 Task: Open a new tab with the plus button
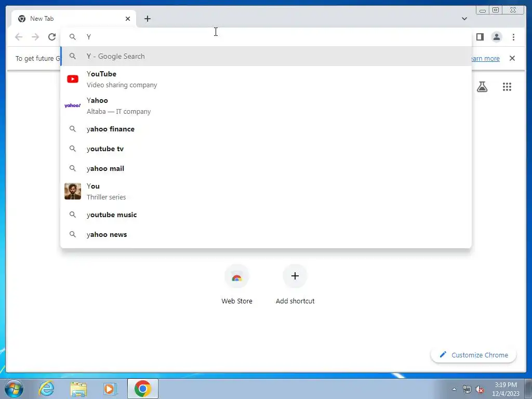(x=147, y=19)
